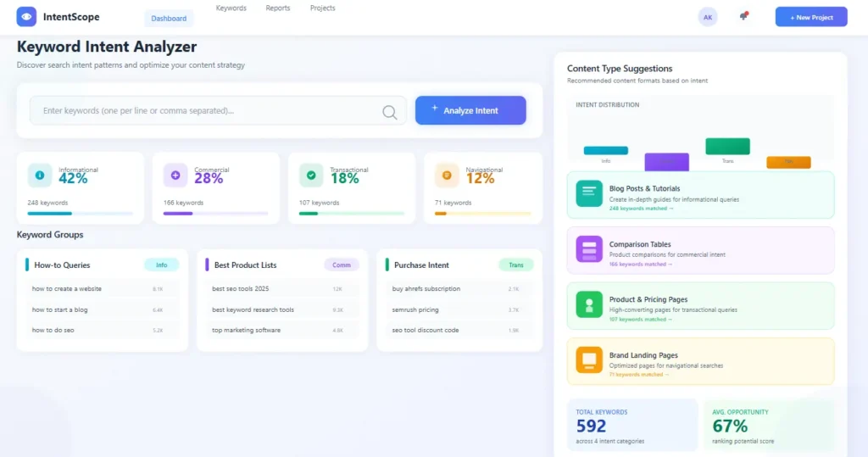The height and width of the screenshot is (457, 868).
Task: Open the Brand Landing Pages title
Action: [643, 355]
